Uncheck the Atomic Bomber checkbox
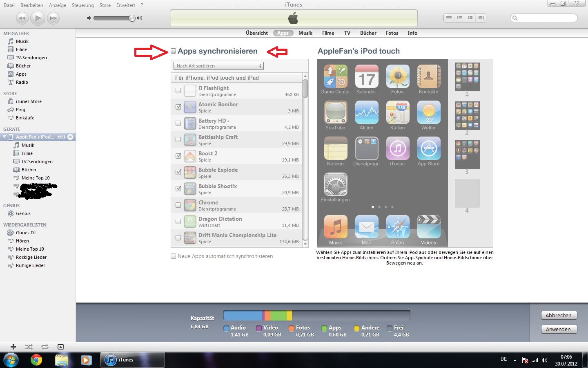Screen dimensions: 588x368 click(178, 107)
